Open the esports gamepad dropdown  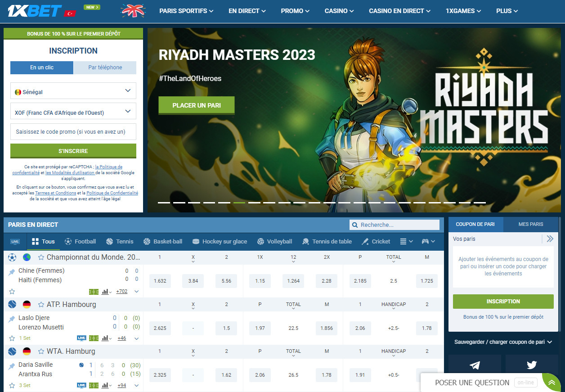click(428, 242)
